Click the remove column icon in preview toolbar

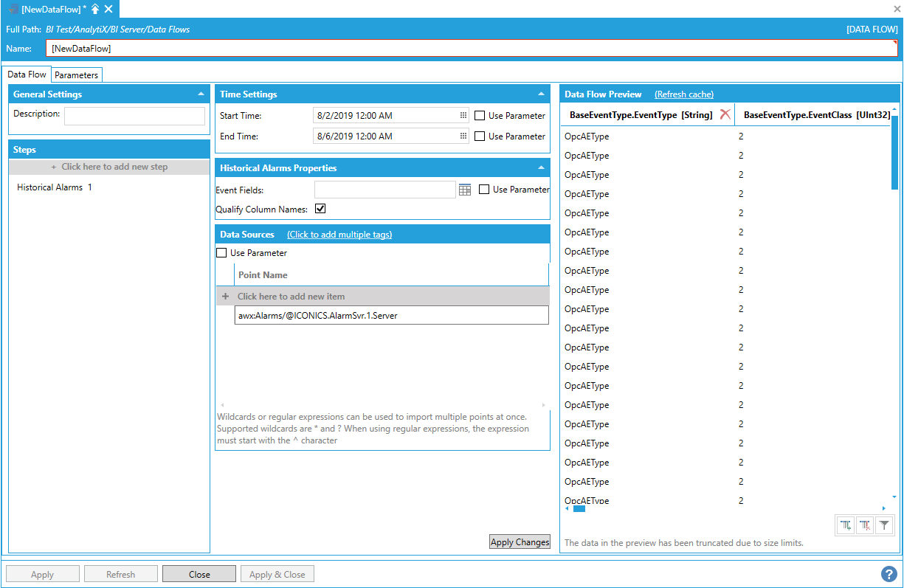click(x=865, y=525)
